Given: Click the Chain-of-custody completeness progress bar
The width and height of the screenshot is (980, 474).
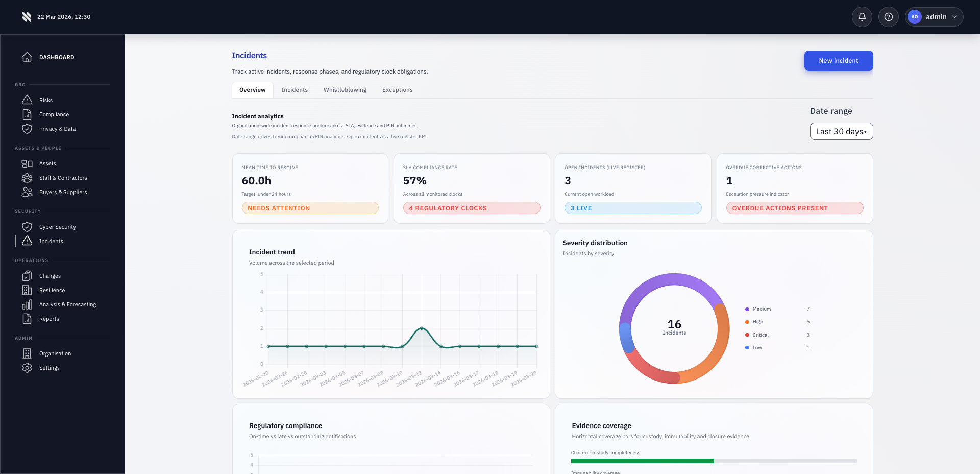Looking at the screenshot, I should [714, 461].
